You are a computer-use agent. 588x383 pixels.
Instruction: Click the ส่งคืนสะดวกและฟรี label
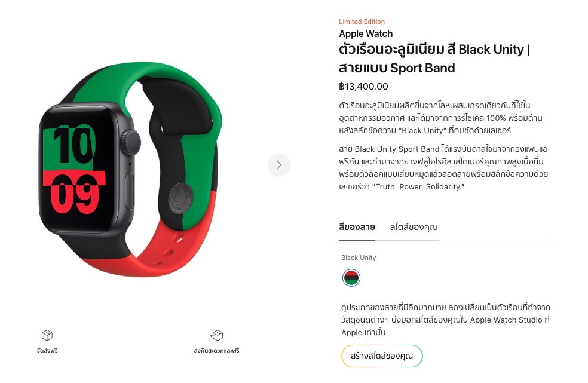[x=216, y=350]
